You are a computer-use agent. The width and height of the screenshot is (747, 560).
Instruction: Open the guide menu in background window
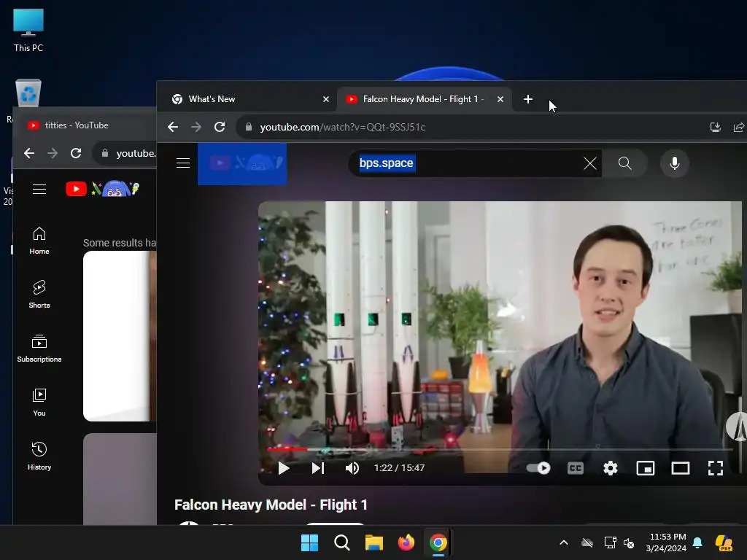click(x=39, y=190)
